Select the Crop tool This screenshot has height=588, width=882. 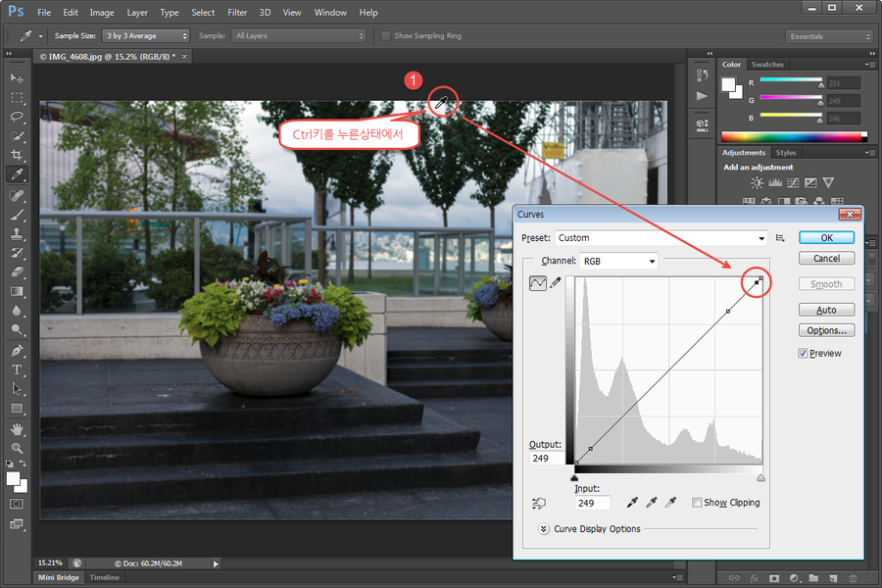[x=17, y=155]
